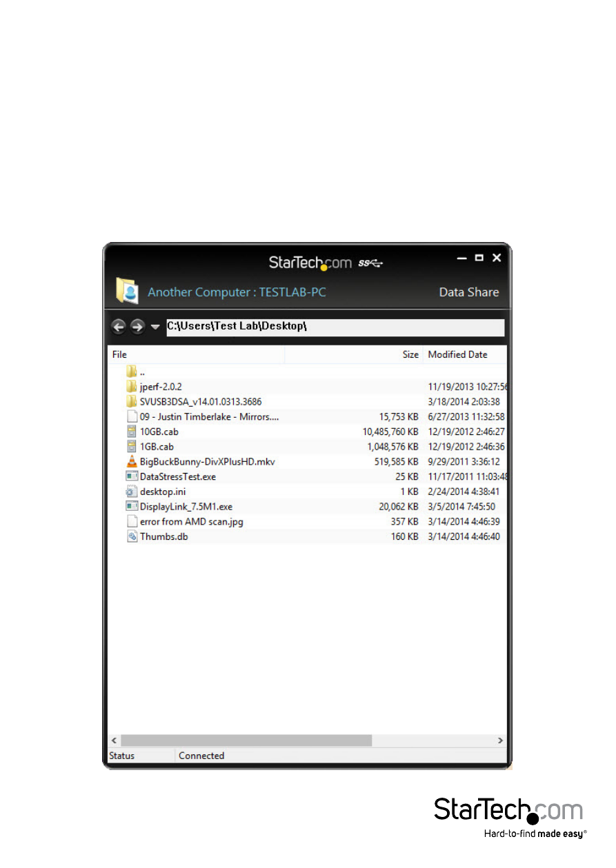
Task: Select the Thumbs.db file name
Action: pyautogui.click(x=164, y=536)
